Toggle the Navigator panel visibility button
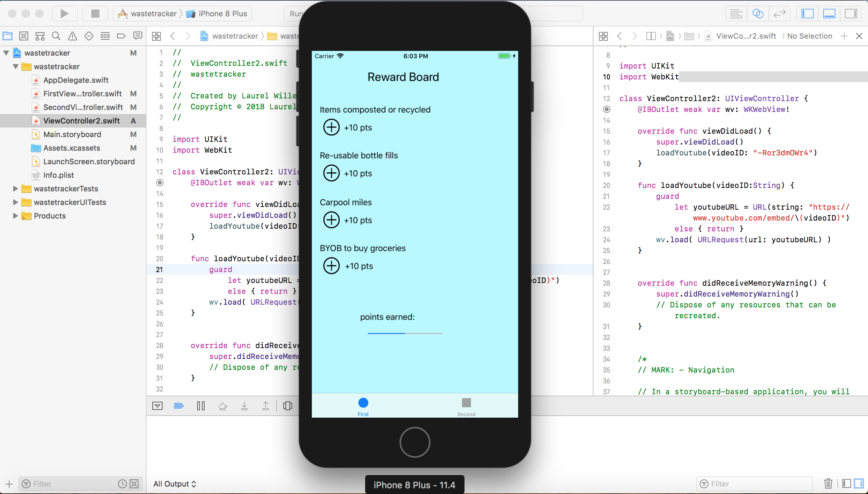The width and height of the screenshot is (868, 494). (808, 14)
